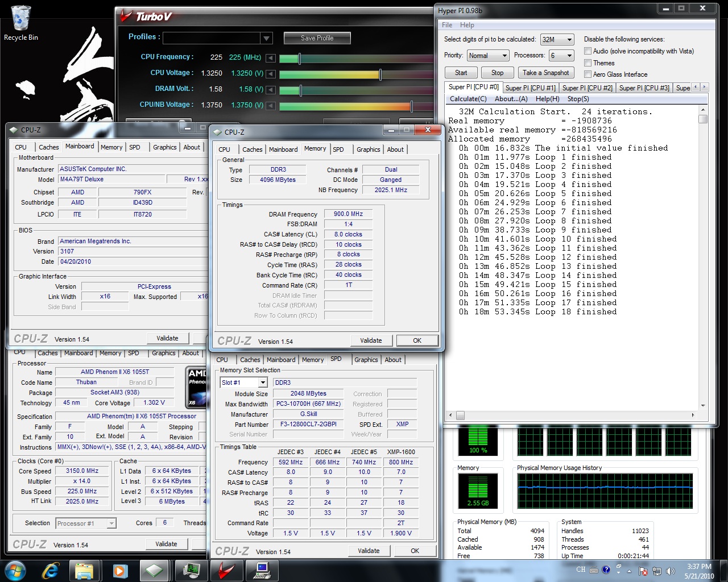Click the Stop button in Hyper PI
This screenshot has width=728, height=582.
pyautogui.click(x=498, y=73)
